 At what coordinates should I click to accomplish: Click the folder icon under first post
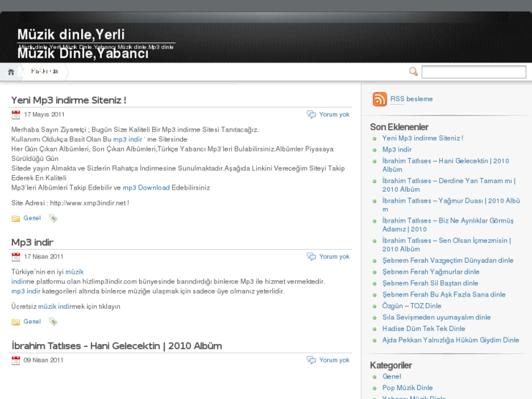pyautogui.click(x=16, y=218)
